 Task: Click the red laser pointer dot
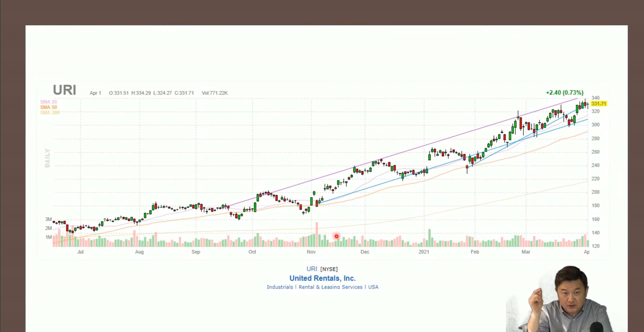pyautogui.click(x=336, y=236)
